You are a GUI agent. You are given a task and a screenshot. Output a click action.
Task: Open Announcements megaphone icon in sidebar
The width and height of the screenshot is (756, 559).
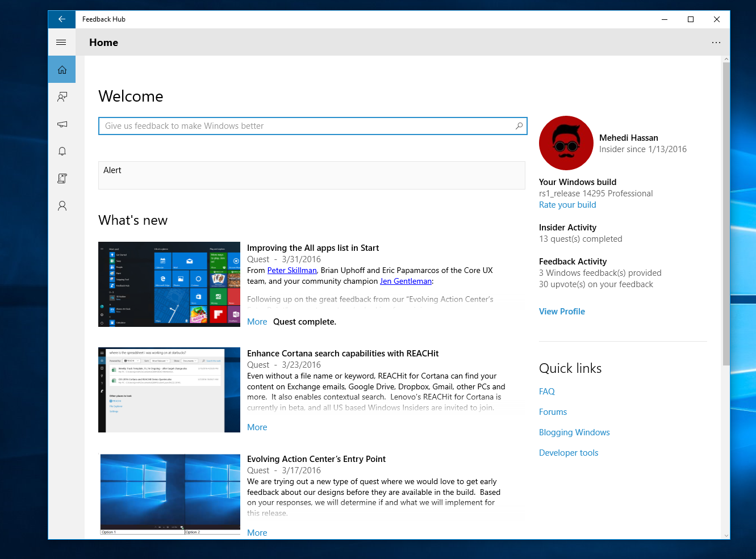coord(62,124)
